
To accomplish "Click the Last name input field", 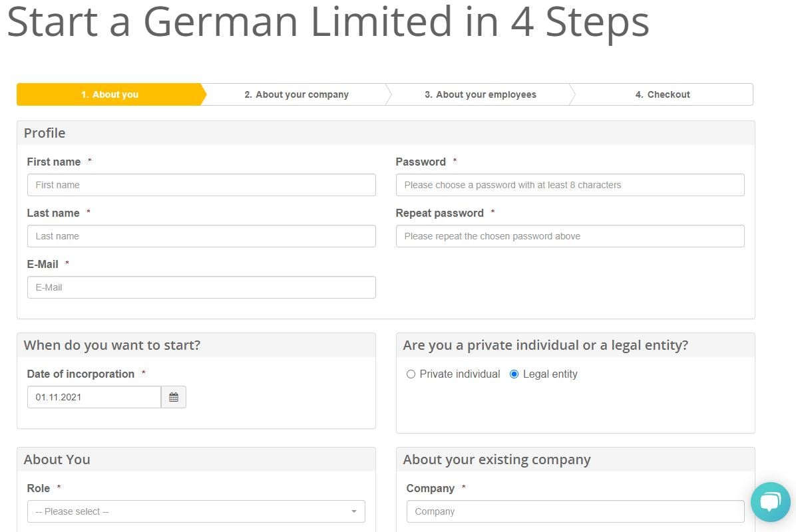I will tap(202, 236).
